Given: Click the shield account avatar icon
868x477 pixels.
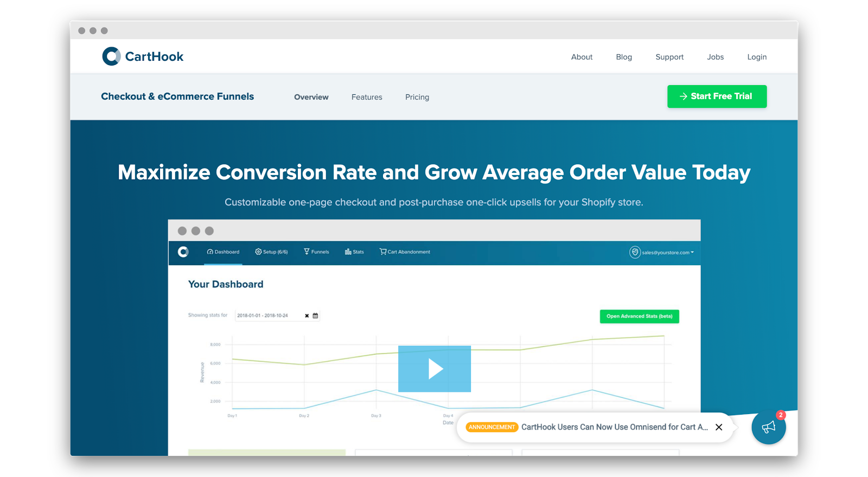Looking at the screenshot, I should pos(635,252).
